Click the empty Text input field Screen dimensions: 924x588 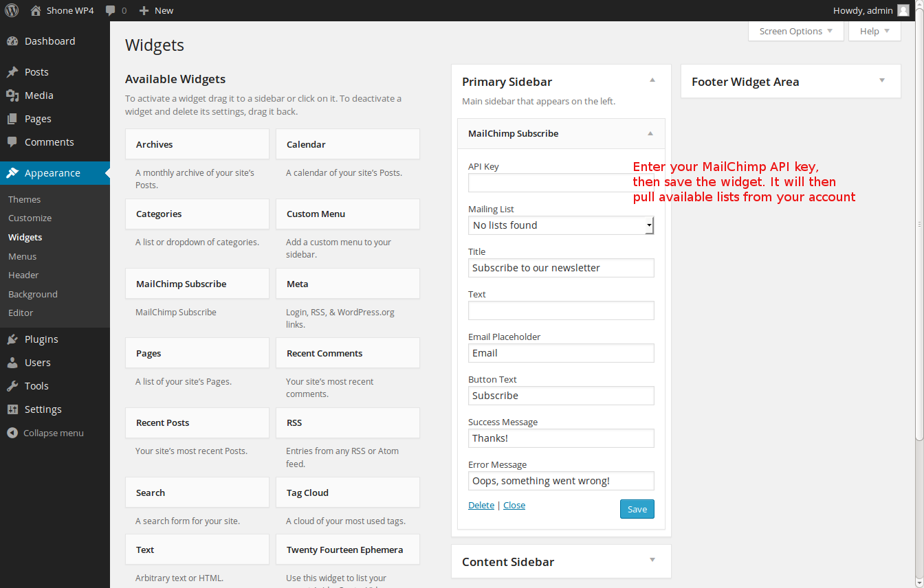[x=561, y=310]
